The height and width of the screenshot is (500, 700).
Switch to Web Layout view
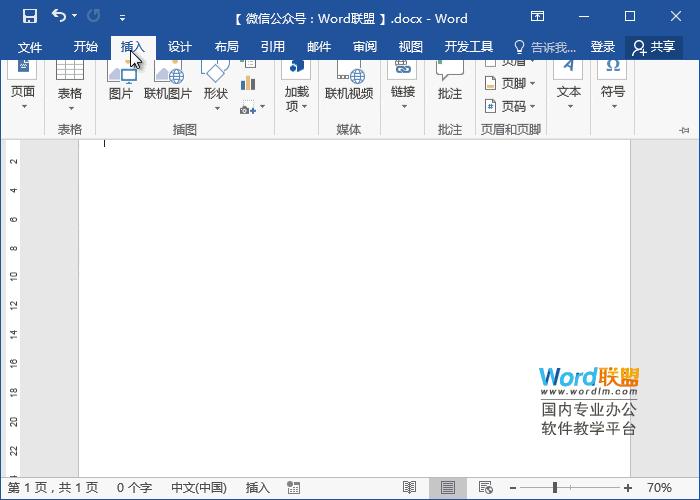click(x=485, y=488)
